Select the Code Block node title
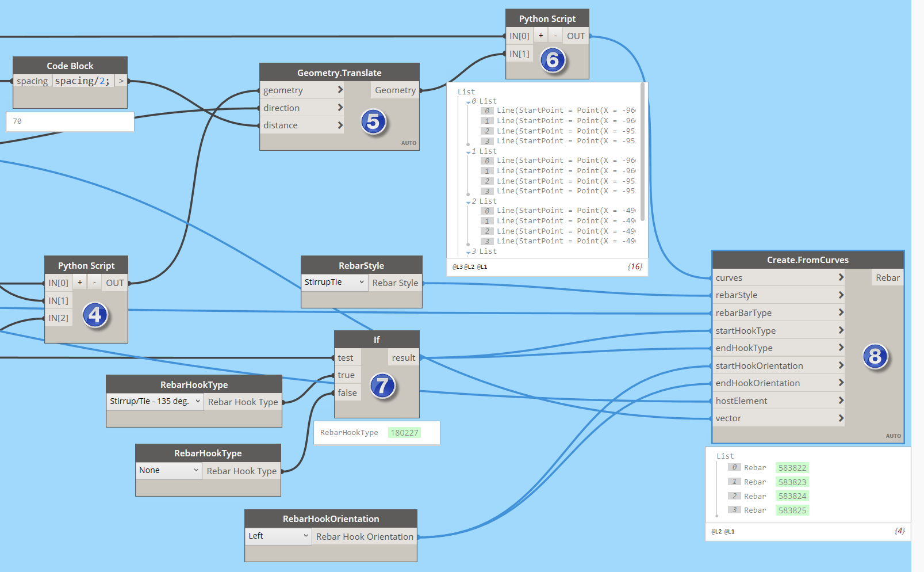The height and width of the screenshot is (572, 924). (70, 66)
